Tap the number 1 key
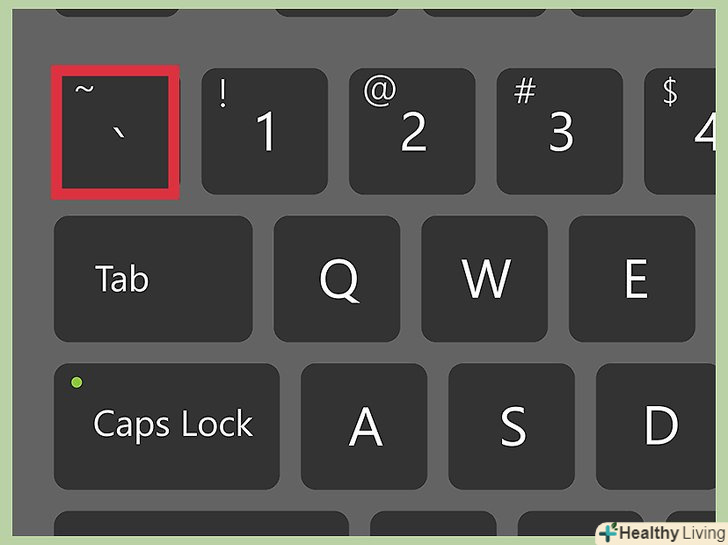Image resolution: width=728 pixels, height=545 pixels. pos(265,131)
